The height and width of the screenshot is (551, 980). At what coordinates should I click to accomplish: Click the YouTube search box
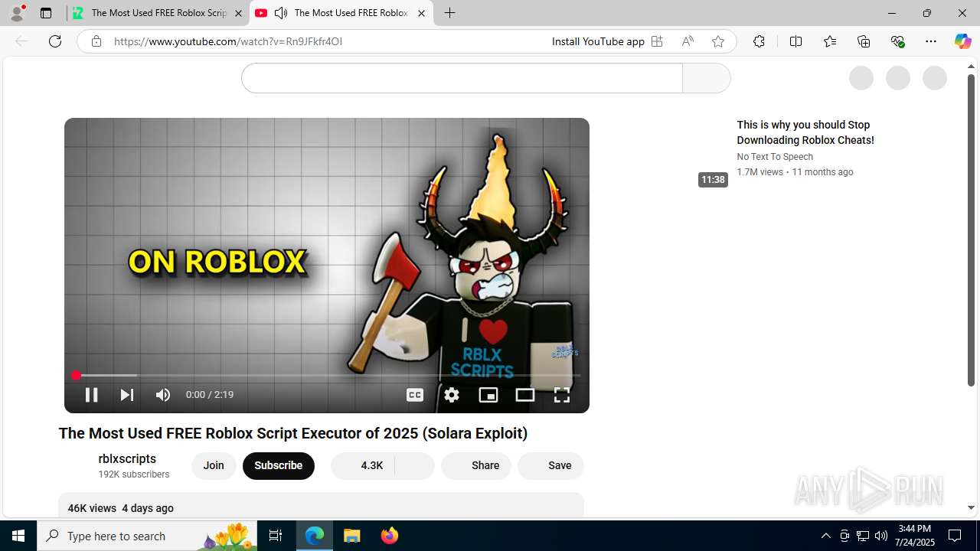462,78
